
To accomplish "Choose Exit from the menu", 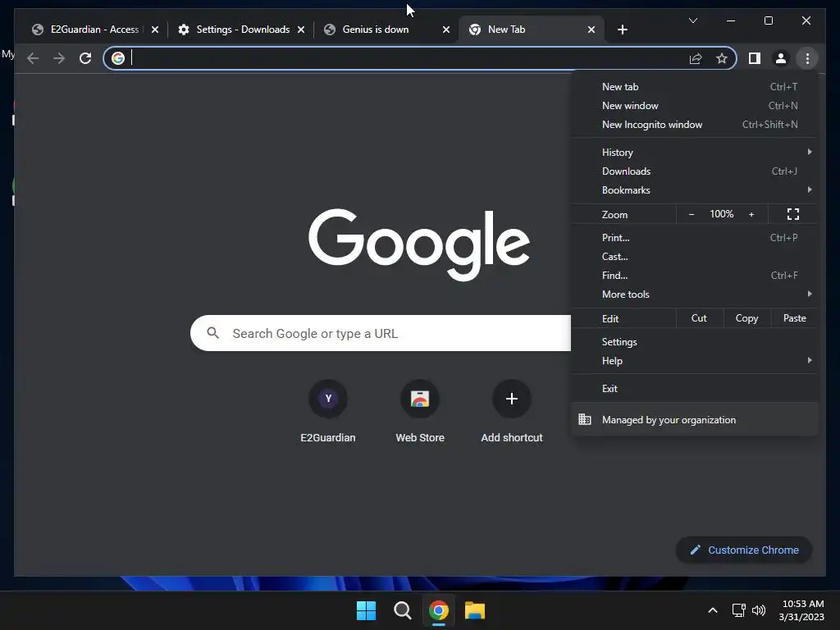I will coord(694,389).
